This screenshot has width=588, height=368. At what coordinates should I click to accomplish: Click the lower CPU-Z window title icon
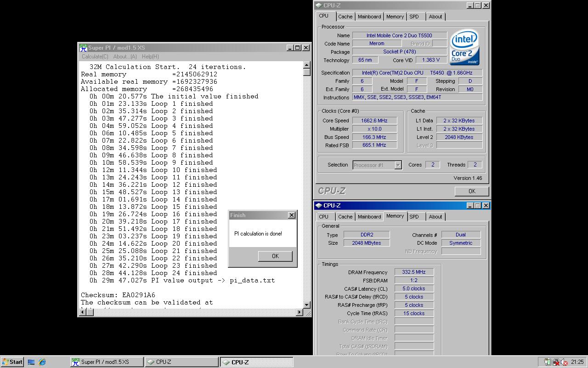coord(319,206)
